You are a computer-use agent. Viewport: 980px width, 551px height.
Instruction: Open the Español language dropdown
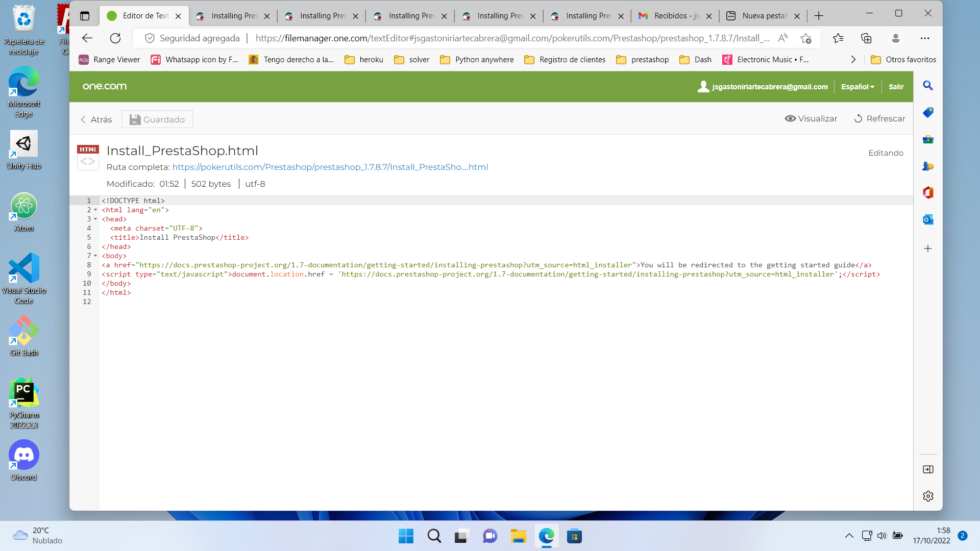tap(857, 87)
